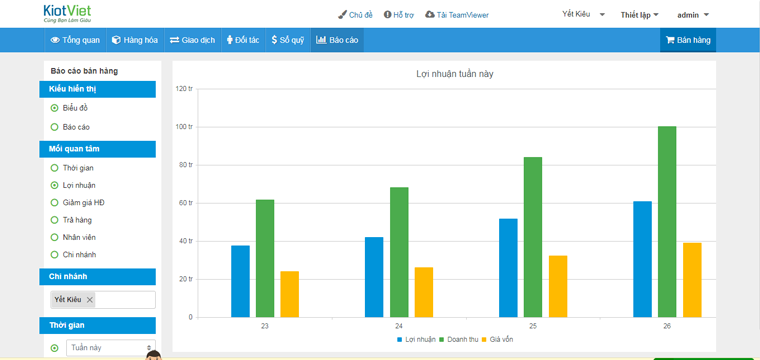Open the Tuần này time dropdown
This screenshot has height=360, width=760.
pyautogui.click(x=111, y=348)
